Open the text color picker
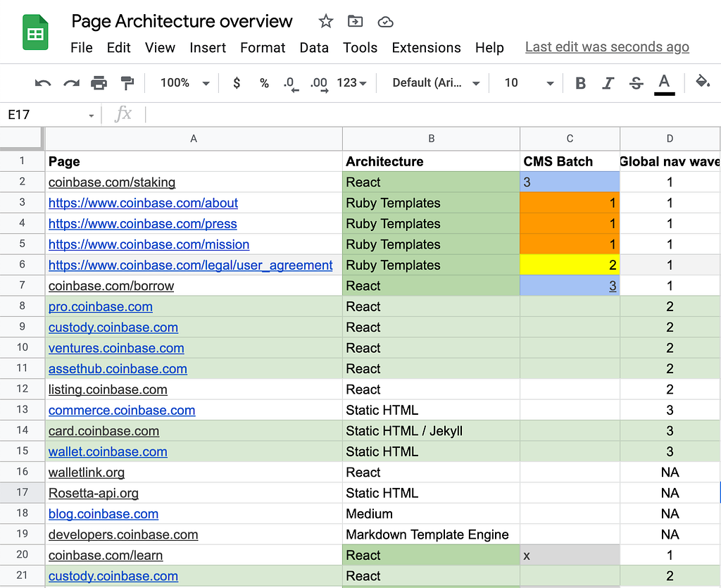This screenshot has width=721, height=588. [665, 84]
